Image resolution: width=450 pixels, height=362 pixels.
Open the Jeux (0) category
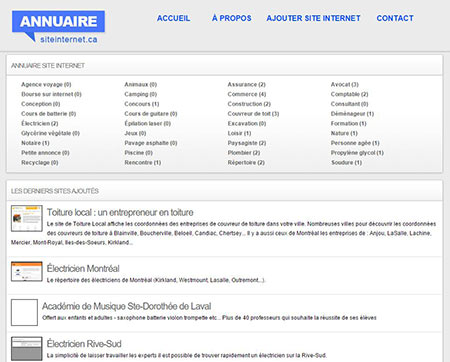pos(135,133)
